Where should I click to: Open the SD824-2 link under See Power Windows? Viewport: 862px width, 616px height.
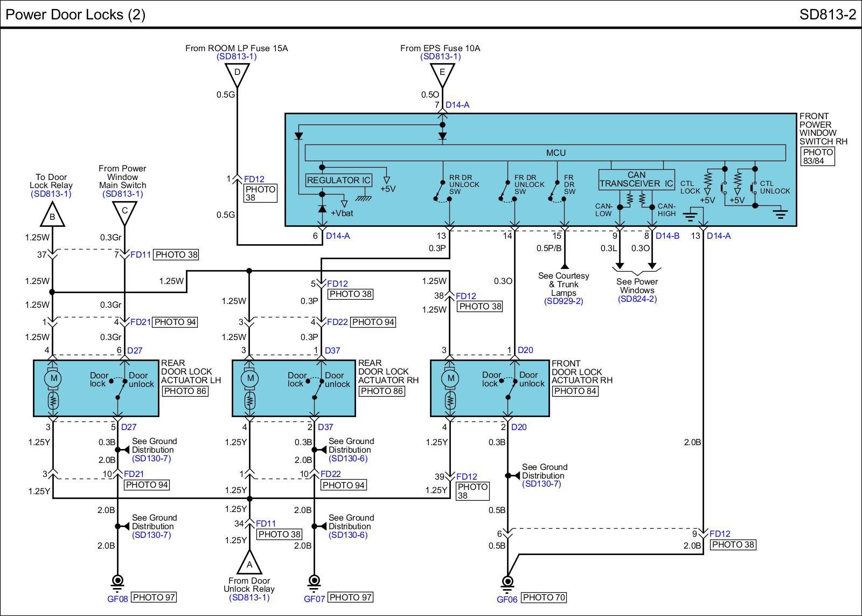[637, 299]
